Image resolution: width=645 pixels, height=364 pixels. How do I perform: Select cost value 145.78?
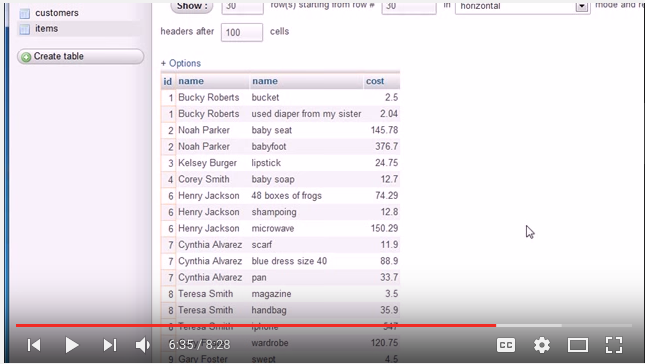click(x=384, y=130)
